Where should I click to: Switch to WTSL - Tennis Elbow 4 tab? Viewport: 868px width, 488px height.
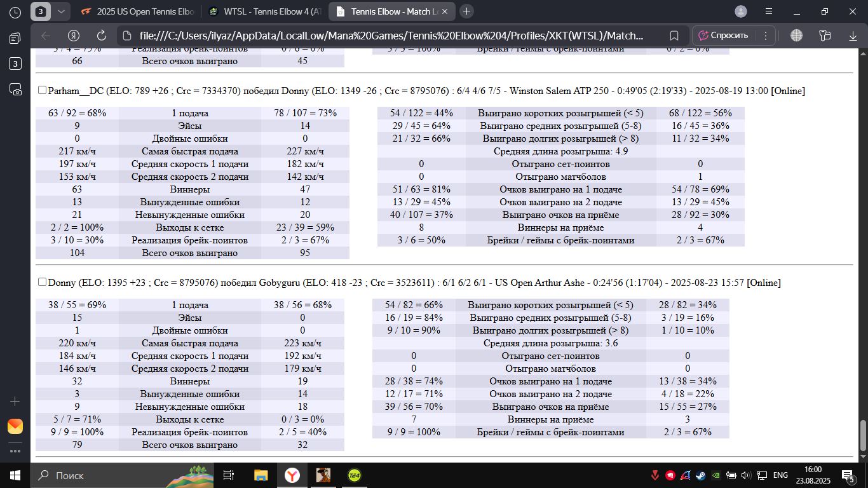point(265,11)
